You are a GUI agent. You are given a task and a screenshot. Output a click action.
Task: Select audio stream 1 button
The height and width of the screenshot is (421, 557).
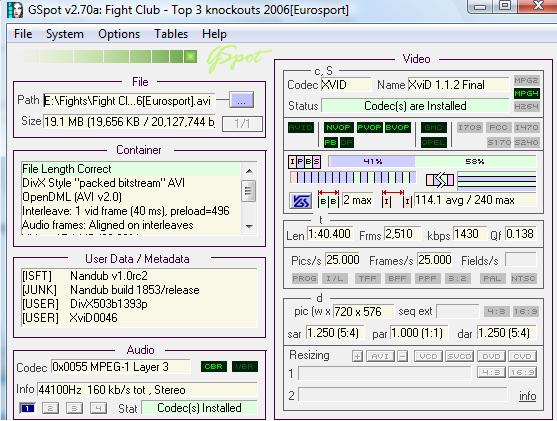tap(27, 408)
